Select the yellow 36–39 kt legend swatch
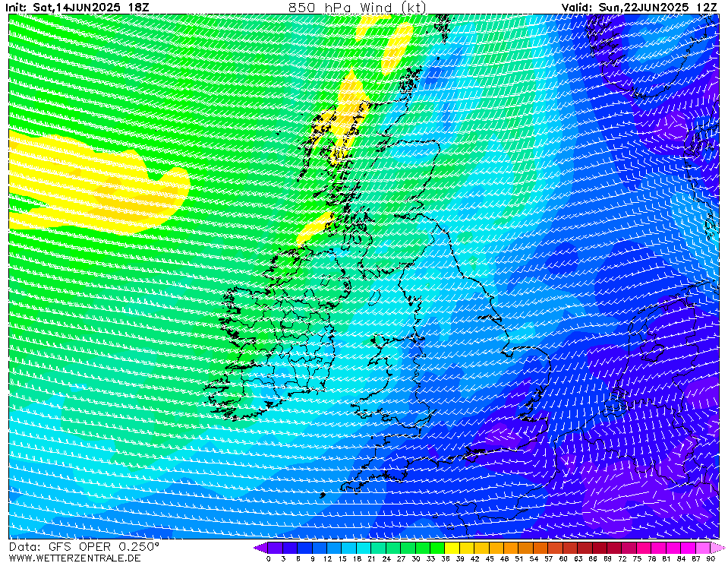Viewport: 728px width, 563px height. point(452,548)
